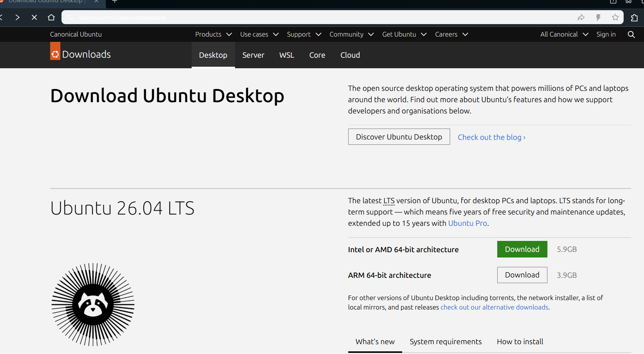The height and width of the screenshot is (354, 644).
Task: Click the raccoon release mascot image
Action: [93, 304]
